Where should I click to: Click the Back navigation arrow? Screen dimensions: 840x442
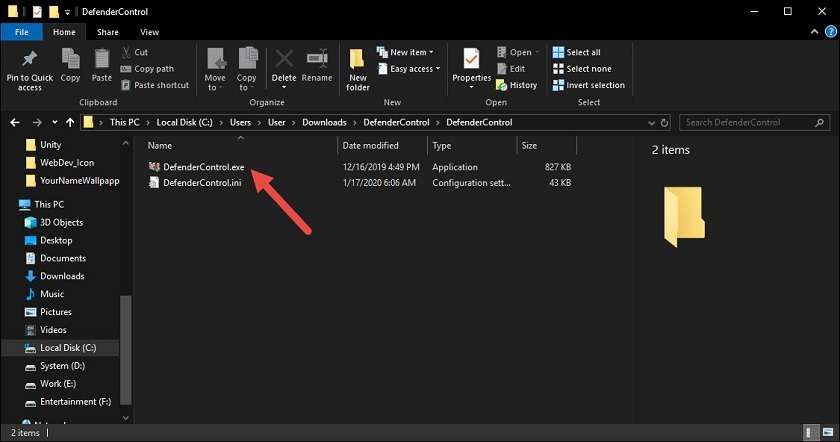point(14,122)
